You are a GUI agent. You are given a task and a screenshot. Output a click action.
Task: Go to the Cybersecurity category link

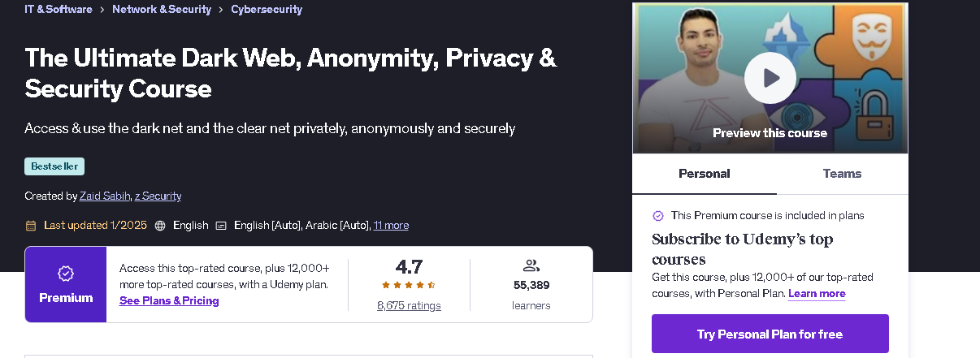(x=267, y=10)
